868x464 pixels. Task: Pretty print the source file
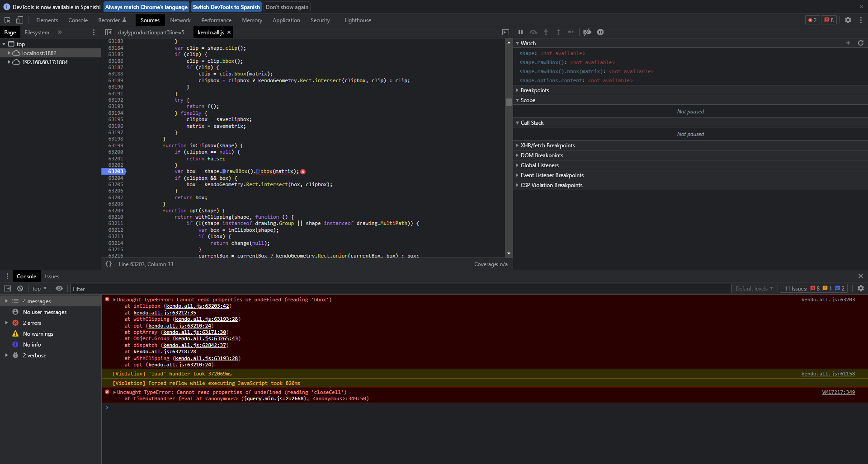108,264
